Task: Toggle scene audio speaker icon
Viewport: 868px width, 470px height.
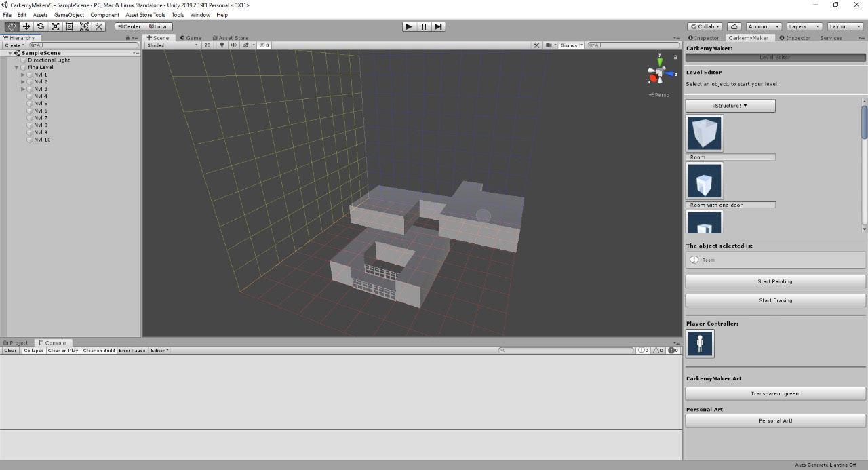Action: (233, 45)
